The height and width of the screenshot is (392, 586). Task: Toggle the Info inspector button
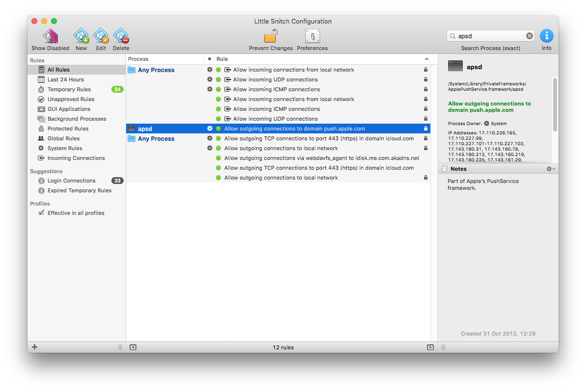pos(546,36)
